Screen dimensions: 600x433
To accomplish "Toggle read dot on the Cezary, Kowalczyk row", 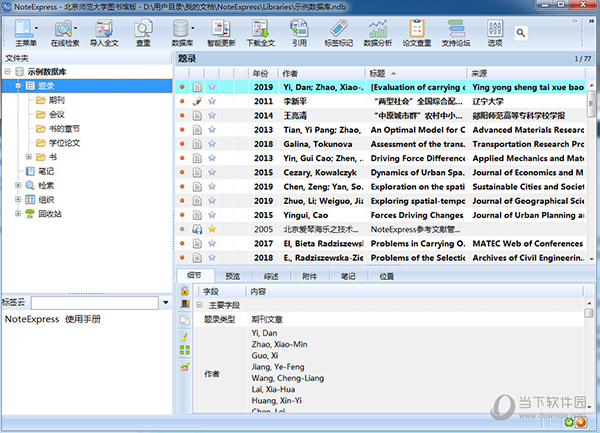I will (182, 173).
